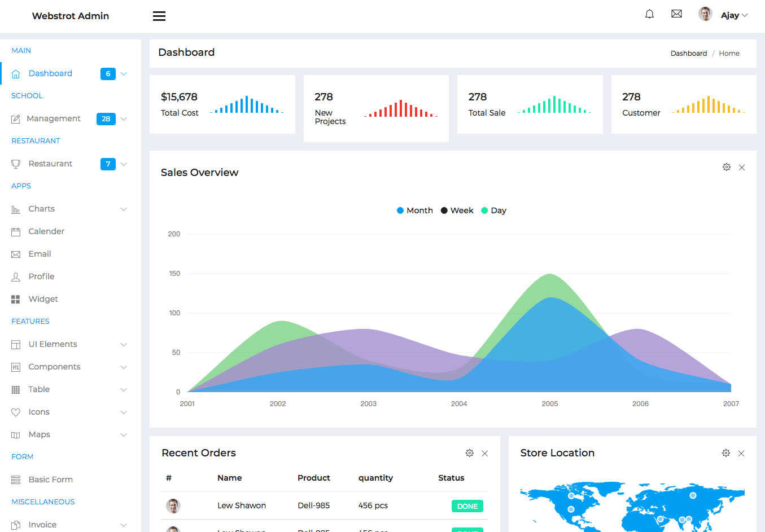Click the New Projects red sparkline chart
765x532 pixels.
[401, 108]
